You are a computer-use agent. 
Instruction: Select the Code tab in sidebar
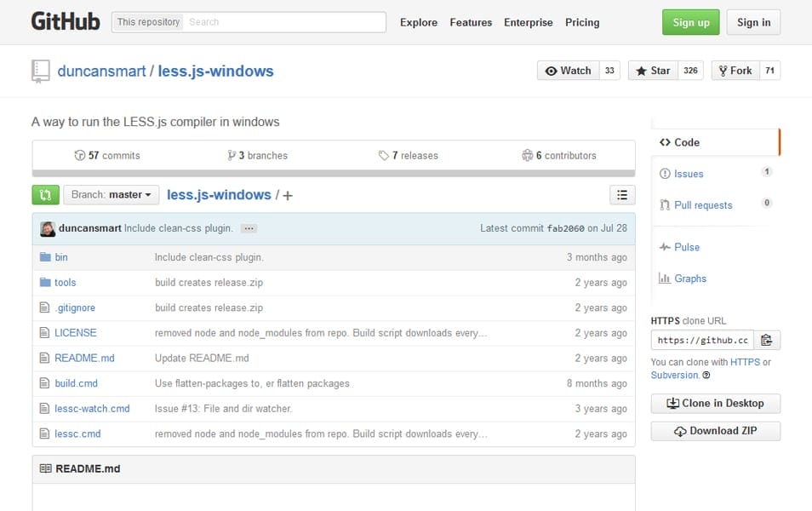click(716, 142)
